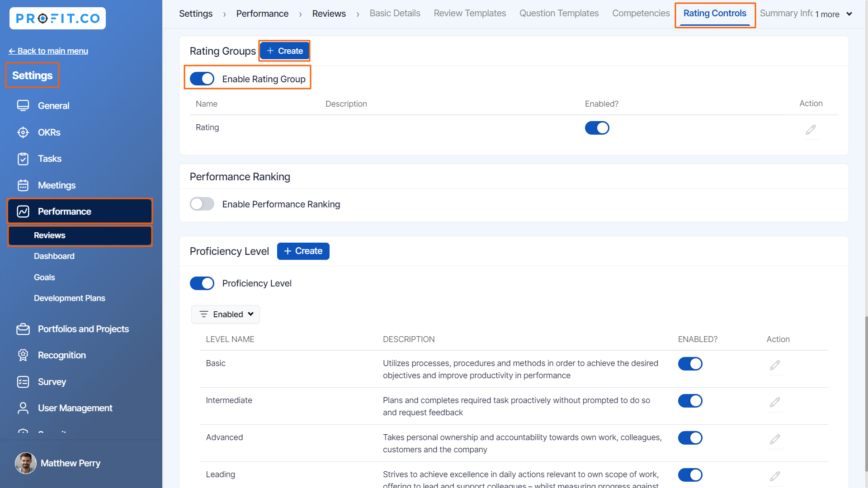Switch to the Competencies tab
868x488 pixels.
point(641,14)
